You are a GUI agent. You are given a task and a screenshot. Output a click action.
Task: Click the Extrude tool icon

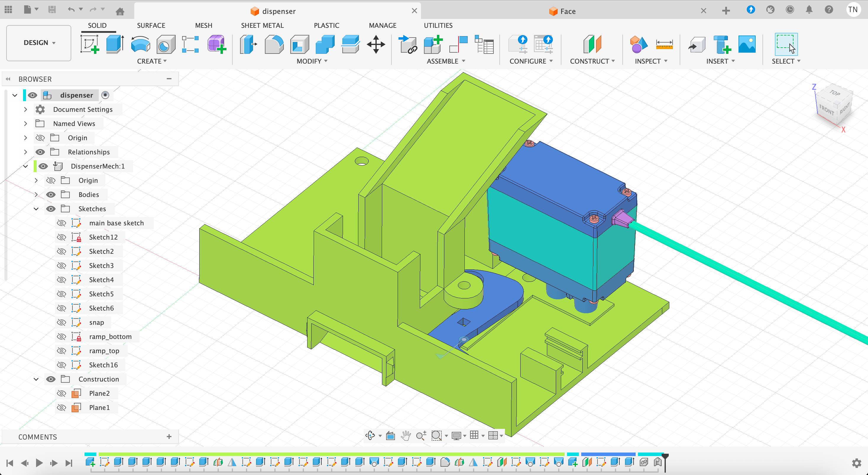pyautogui.click(x=115, y=44)
